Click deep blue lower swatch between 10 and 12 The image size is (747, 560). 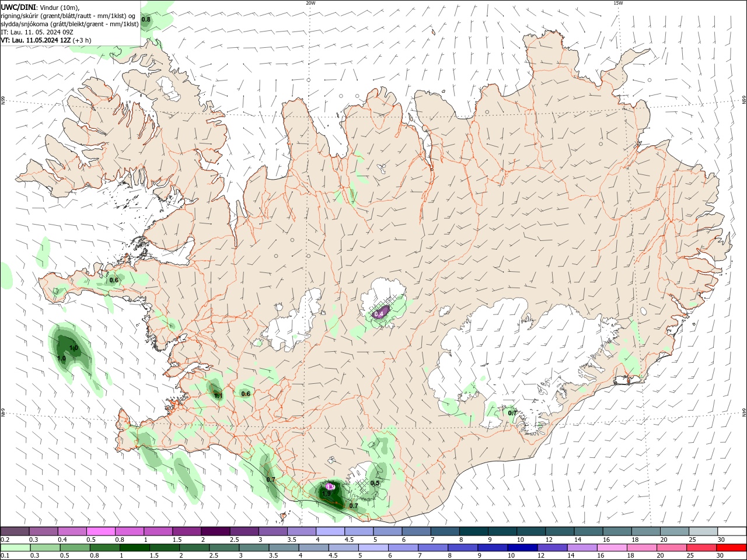521,548
